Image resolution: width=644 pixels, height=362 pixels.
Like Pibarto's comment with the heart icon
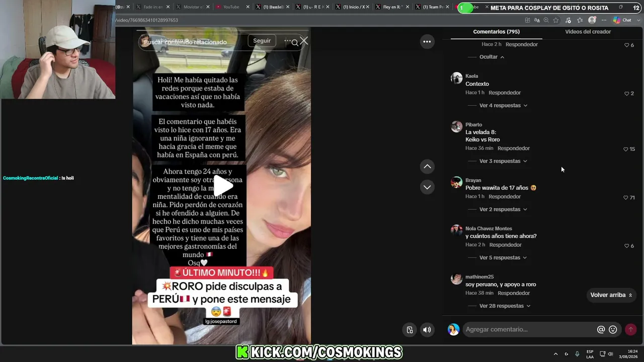pyautogui.click(x=626, y=149)
